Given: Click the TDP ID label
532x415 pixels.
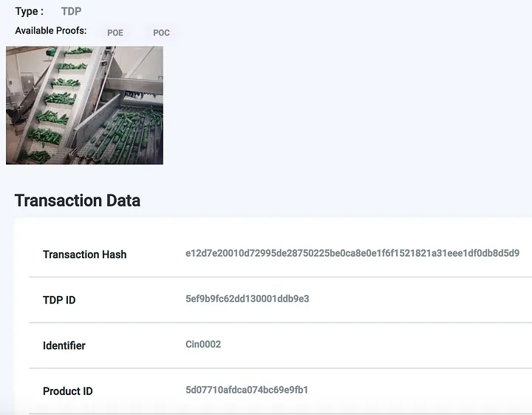Looking at the screenshot, I should [59, 300].
